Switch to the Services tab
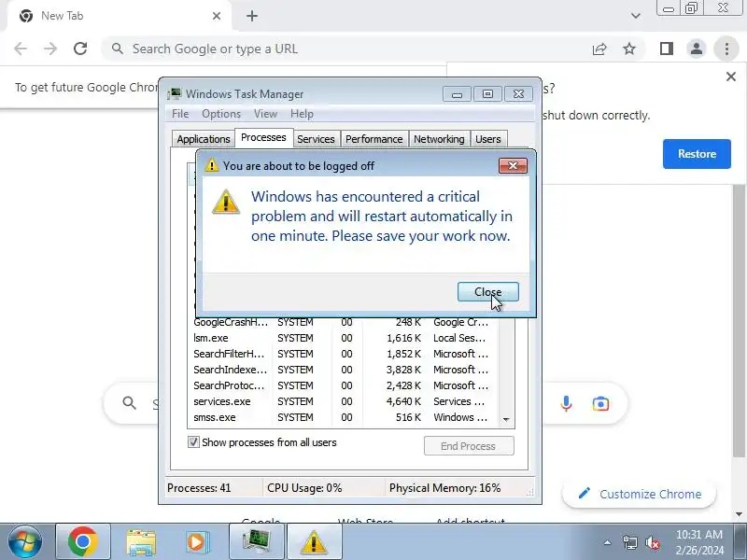 [316, 139]
